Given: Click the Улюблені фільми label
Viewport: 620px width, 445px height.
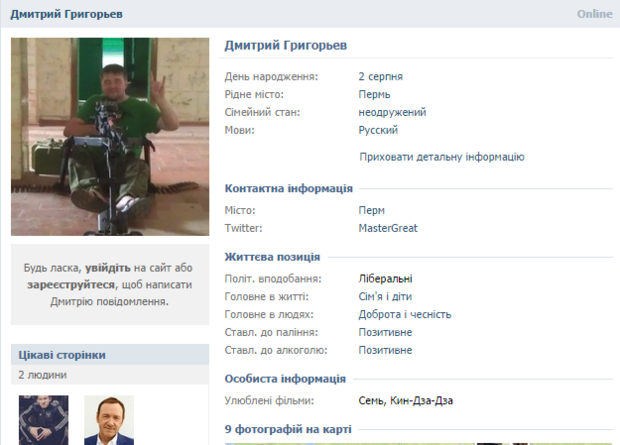Looking at the screenshot, I should pyautogui.click(x=269, y=401).
